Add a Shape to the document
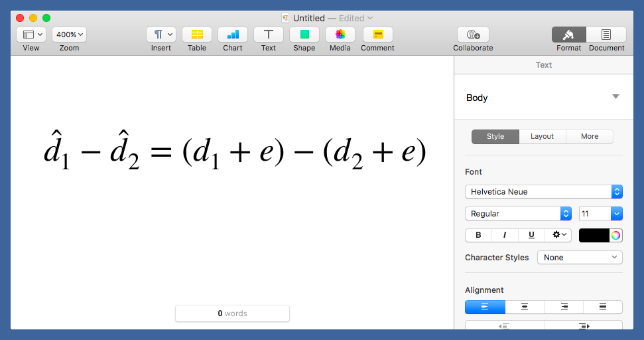Image resolution: width=644 pixels, height=340 pixels. point(304,35)
